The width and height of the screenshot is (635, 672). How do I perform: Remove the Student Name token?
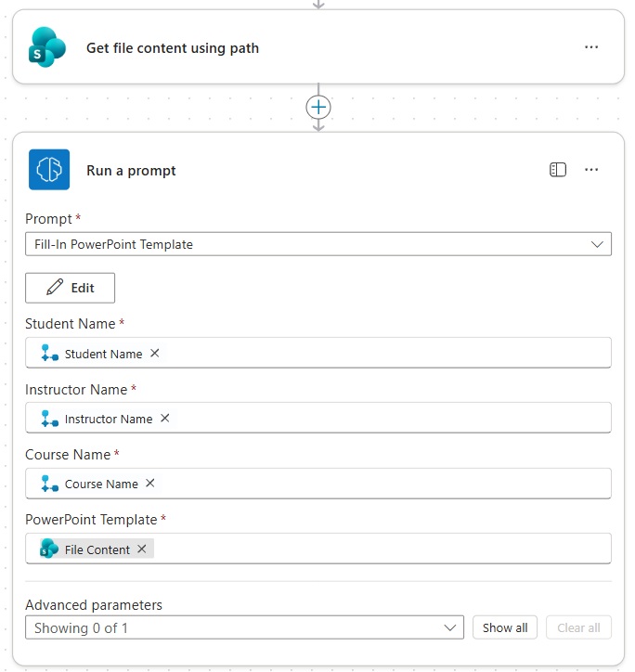pos(155,353)
